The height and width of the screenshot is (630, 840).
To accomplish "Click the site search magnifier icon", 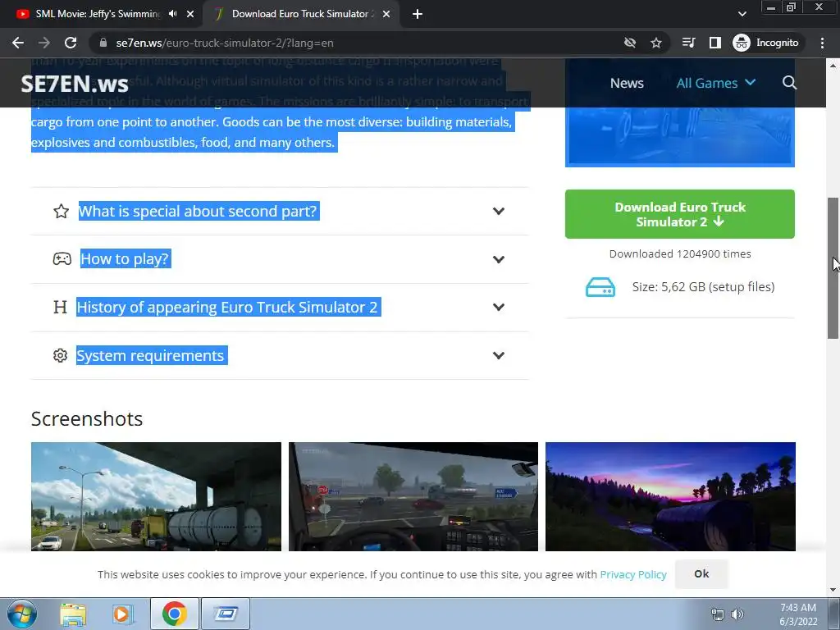I will 789,83.
